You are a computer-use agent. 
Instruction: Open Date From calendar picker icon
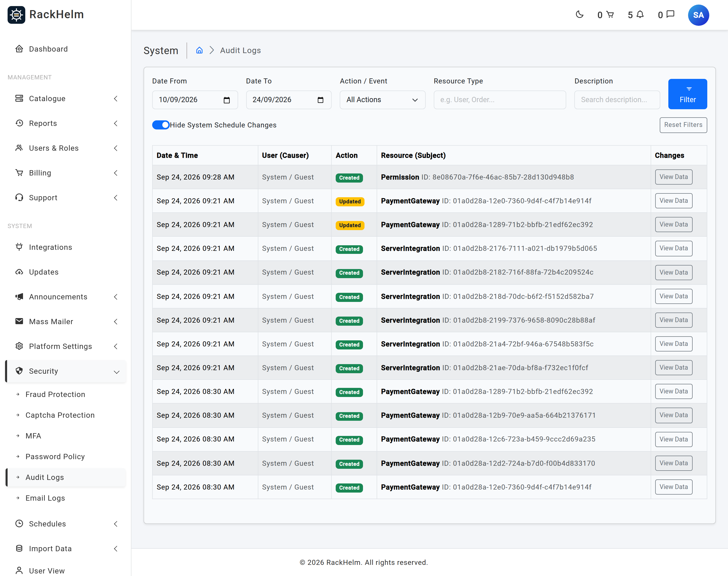(x=227, y=100)
